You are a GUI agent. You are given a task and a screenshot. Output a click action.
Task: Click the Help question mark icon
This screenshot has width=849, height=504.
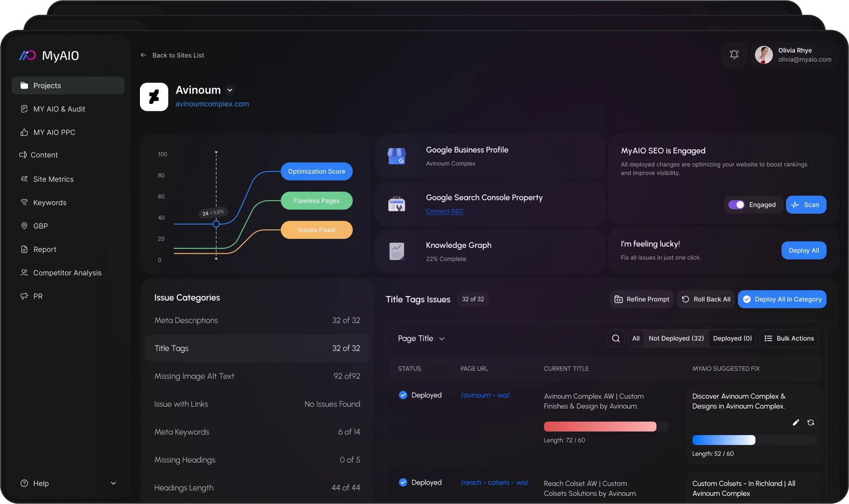pos(24,483)
